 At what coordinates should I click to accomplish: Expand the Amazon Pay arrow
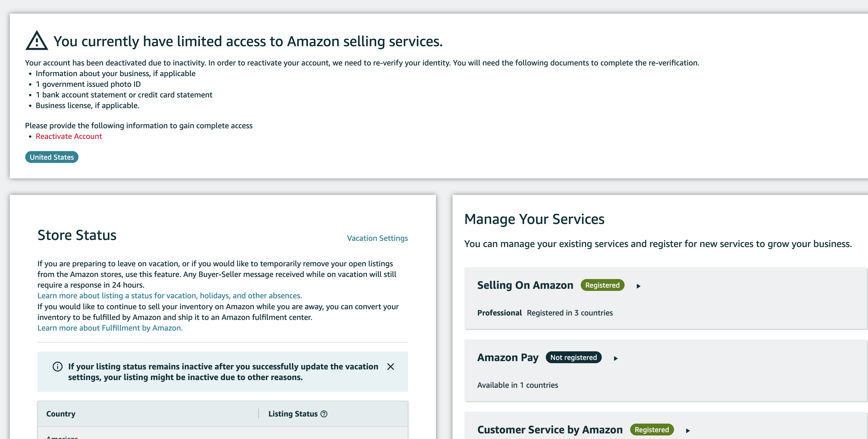pyautogui.click(x=616, y=358)
